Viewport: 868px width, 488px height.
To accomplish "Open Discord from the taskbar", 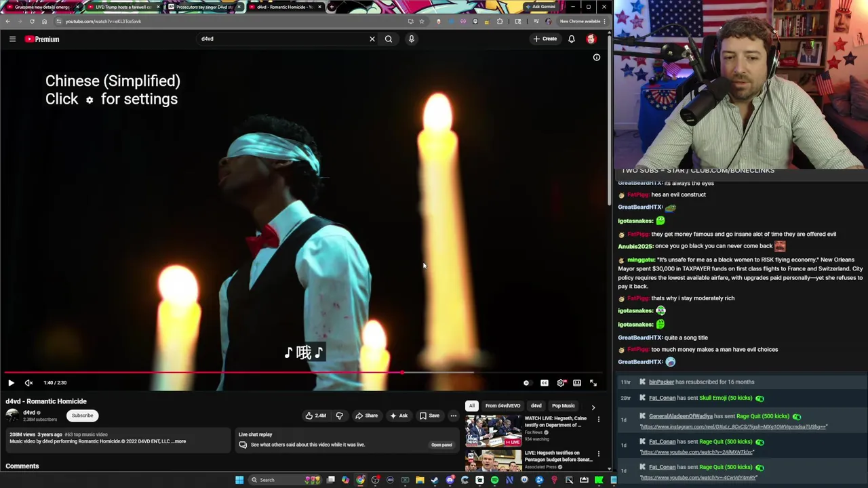I will click(450, 480).
